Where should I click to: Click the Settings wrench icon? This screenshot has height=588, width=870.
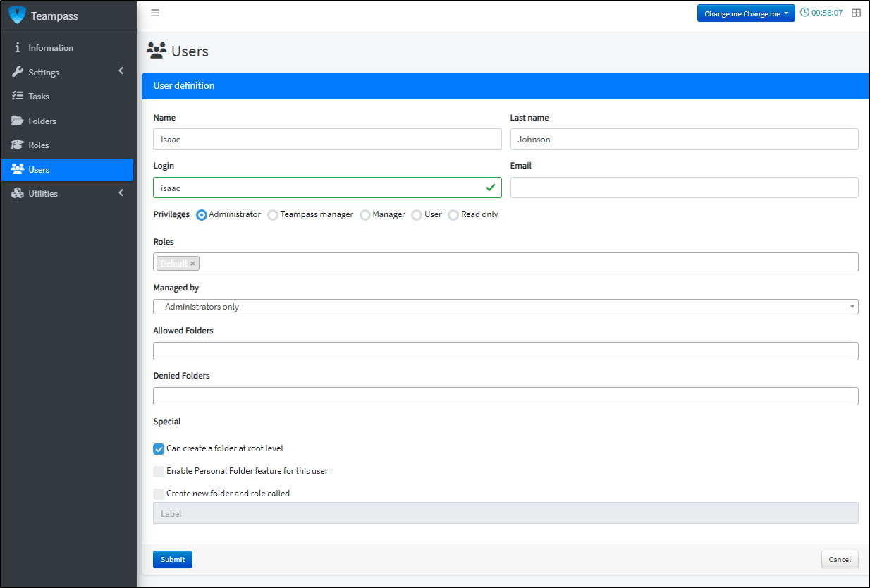click(18, 72)
